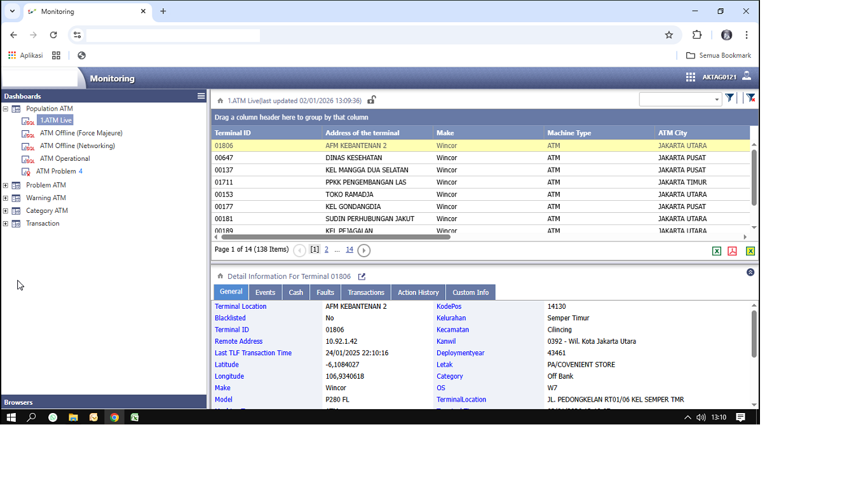Select ATM Operational in the dashboard tree
The height and width of the screenshot is (488, 868).
point(65,158)
